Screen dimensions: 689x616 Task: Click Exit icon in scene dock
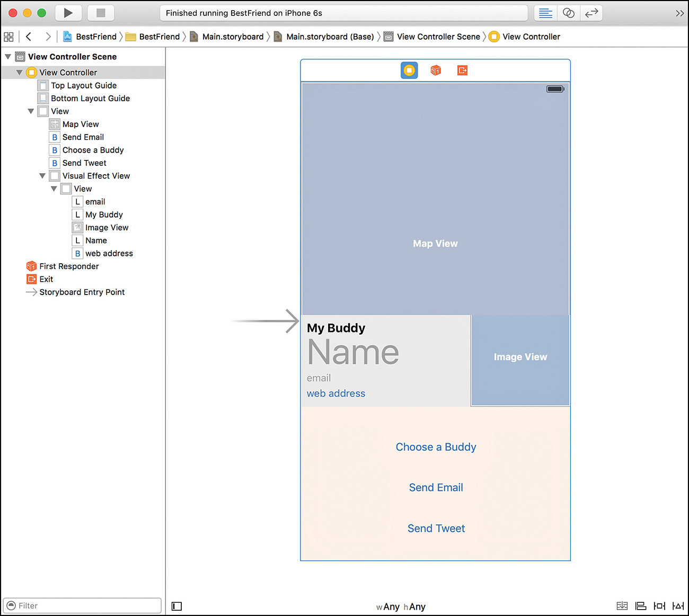click(x=462, y=70)
